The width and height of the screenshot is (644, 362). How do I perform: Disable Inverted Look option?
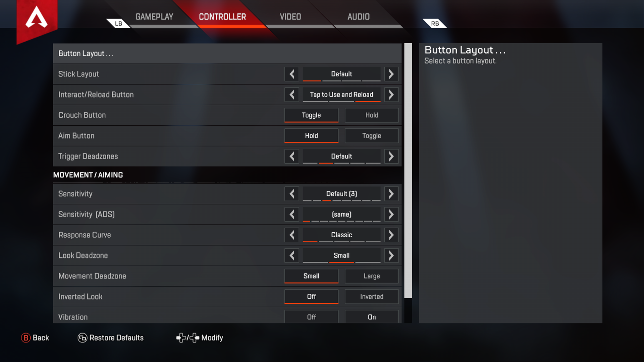pos(311,297)
